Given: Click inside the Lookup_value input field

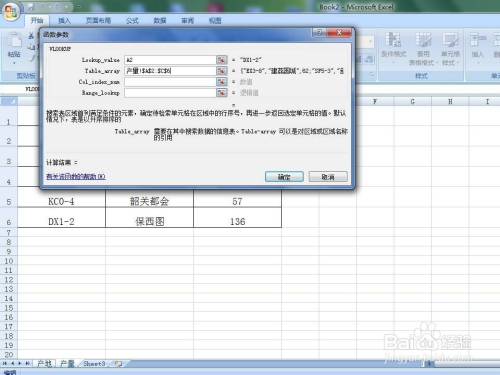Looking at the screenshot, I should 170,60.
